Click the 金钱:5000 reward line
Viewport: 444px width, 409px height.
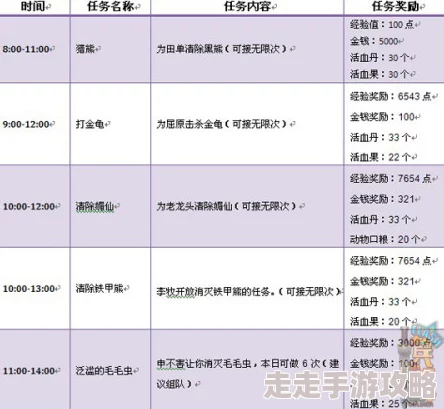pyautogui.click(x=374, y=41)
